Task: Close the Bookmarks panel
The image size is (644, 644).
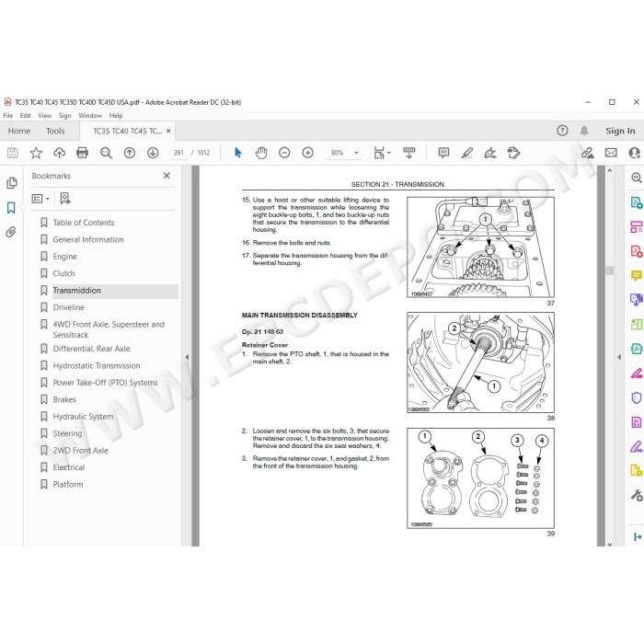Action: coord(167,176)
